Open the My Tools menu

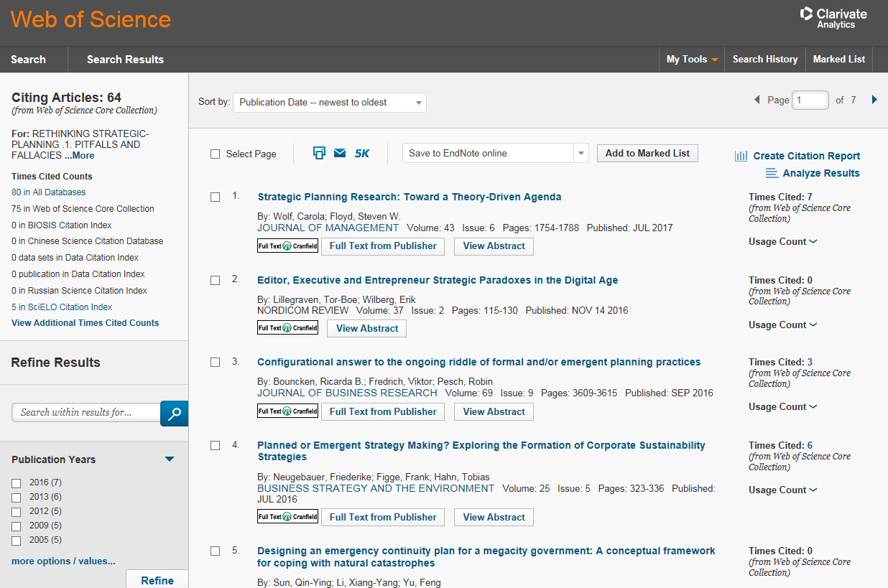(x=692, y=60)
